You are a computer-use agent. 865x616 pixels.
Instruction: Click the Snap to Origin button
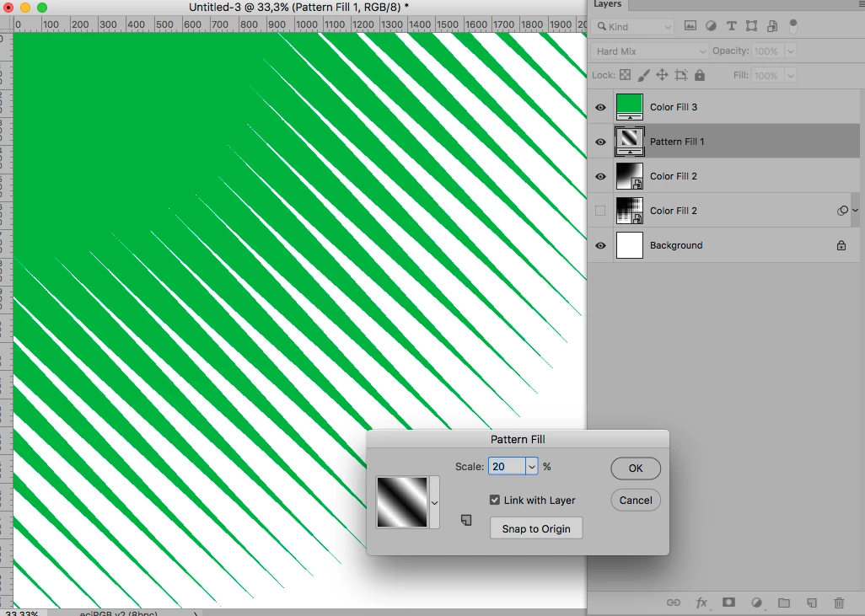tap(536, 528)
